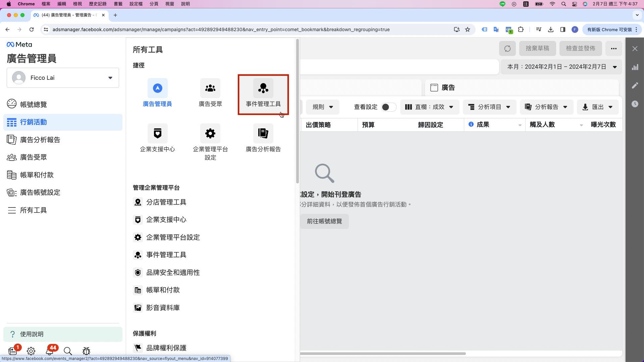This screenshot has height=362, width=644.
Task: Open a new Chrome tab with plus
Action: [x=115, y=15]
